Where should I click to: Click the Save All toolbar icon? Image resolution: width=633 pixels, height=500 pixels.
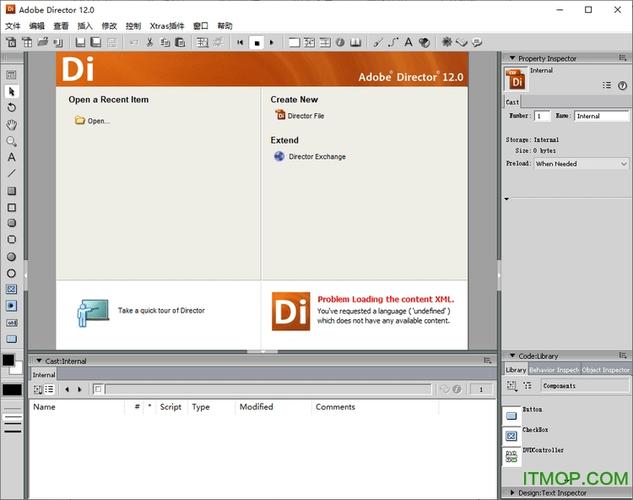pos(96,42)
